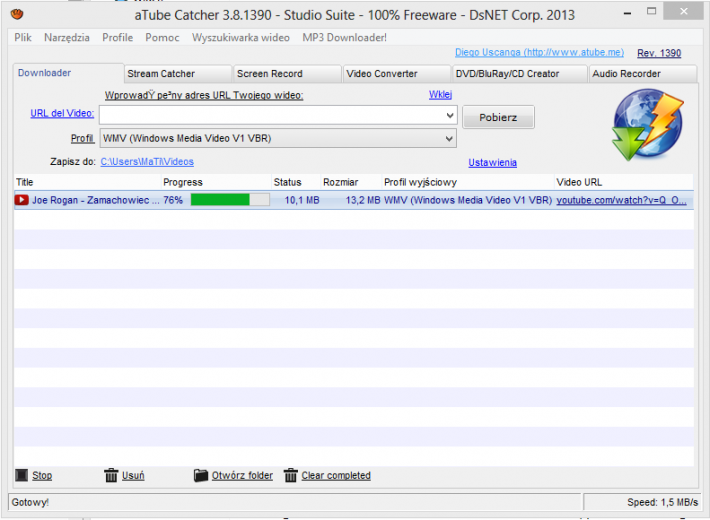Click the Pobierz button

click(x=498, y=117)
